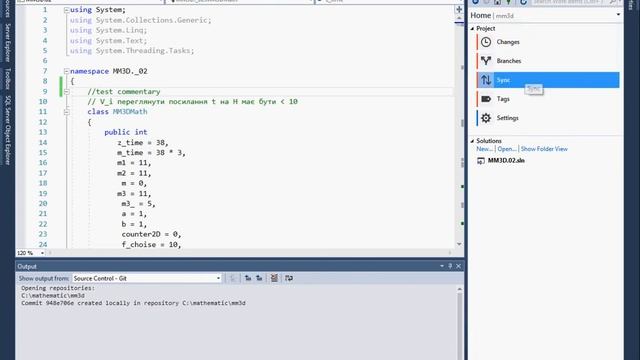Collapse the class MM3DMath block
This screenshot has width=640, height=360.
coord(67,112)
